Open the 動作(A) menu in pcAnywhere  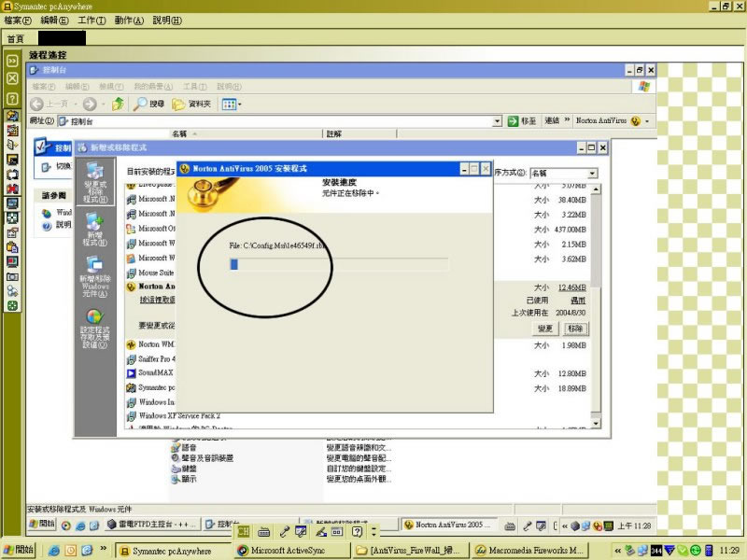point(129,21)
